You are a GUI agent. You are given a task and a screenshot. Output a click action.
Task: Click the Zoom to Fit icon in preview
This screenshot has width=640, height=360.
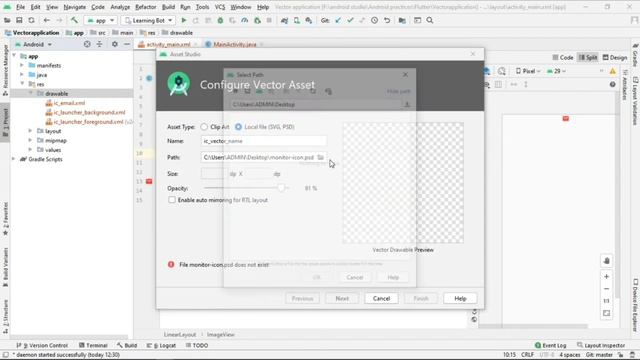[607, 313]
